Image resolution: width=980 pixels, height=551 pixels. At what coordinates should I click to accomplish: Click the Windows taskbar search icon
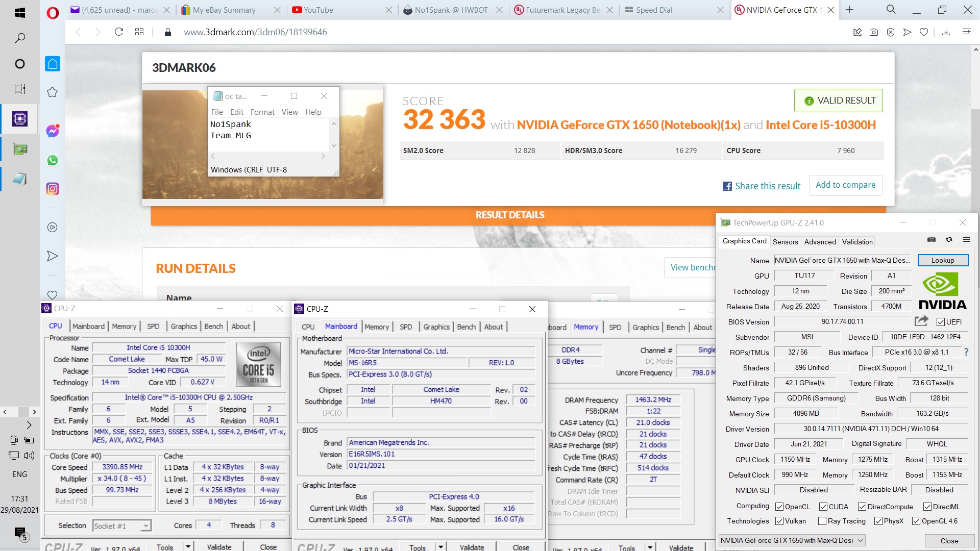click(20, 38)
